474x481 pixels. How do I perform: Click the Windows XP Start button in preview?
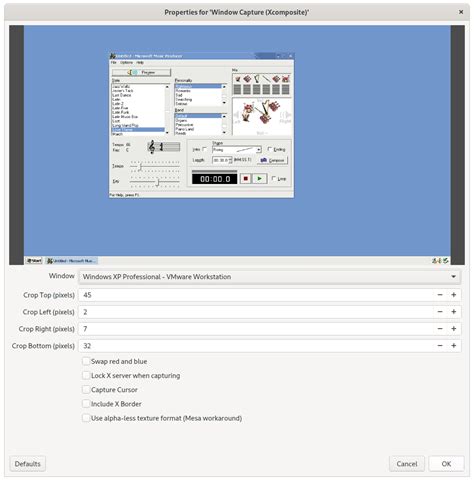tap(34, 261)
